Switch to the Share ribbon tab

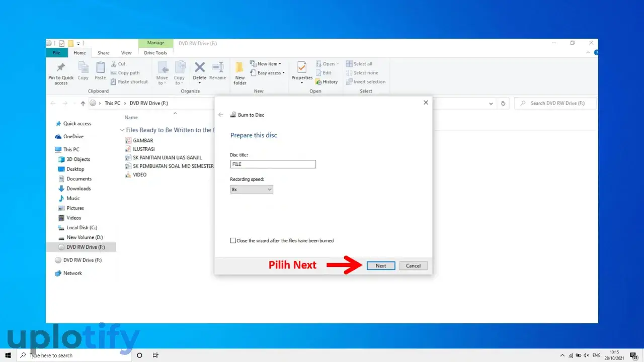pyautogui.click(x=104, y=53)
